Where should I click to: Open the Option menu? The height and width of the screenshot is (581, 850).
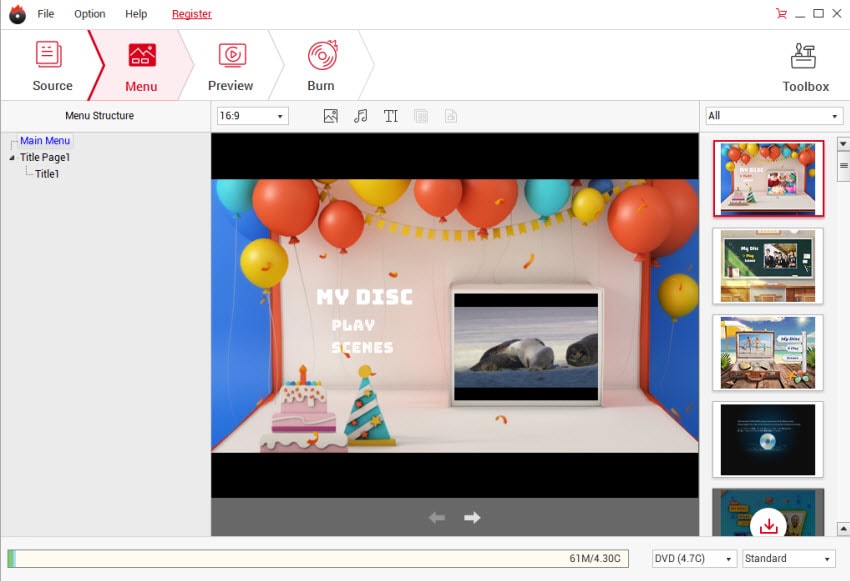click(x=89, y=13)
